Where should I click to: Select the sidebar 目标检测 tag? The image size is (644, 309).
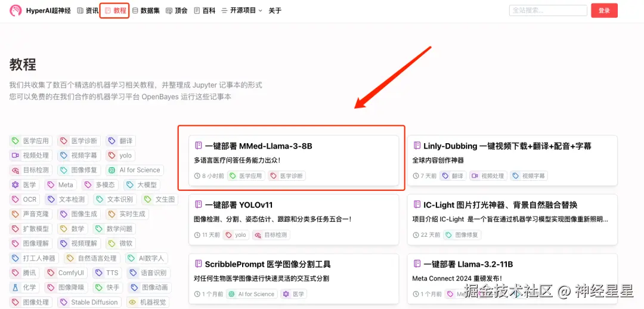tap(31, 170)
